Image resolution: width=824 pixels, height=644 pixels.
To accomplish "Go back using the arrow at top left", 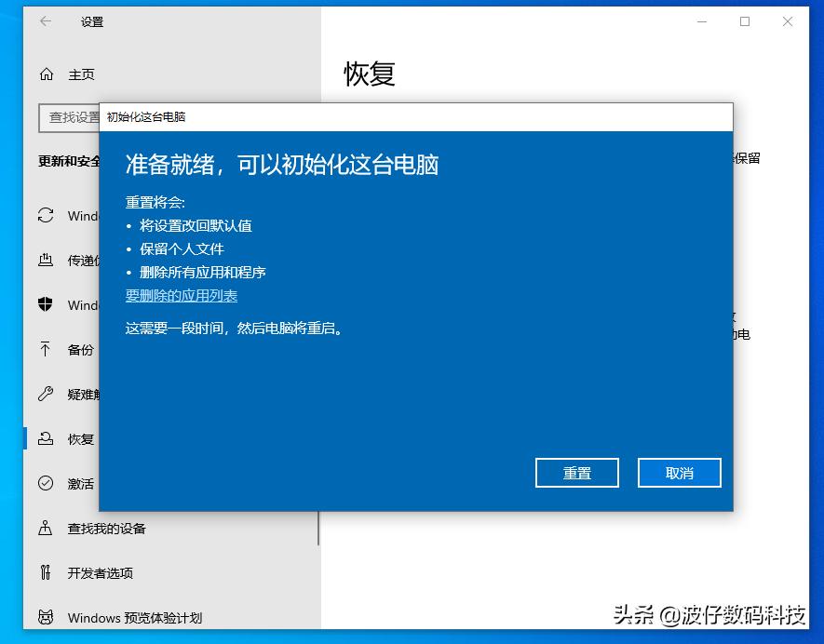I will pos(45,21).
